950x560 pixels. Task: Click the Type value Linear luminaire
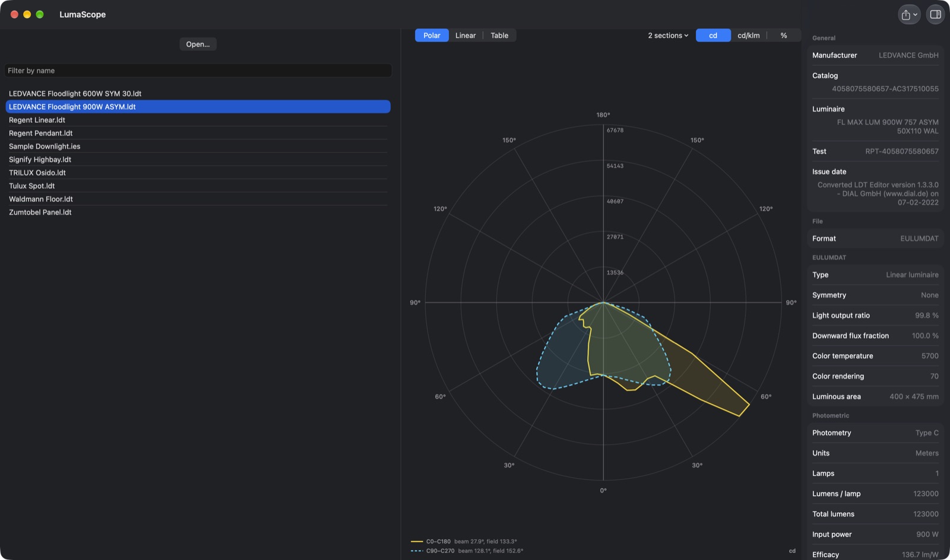click(912, 275)
